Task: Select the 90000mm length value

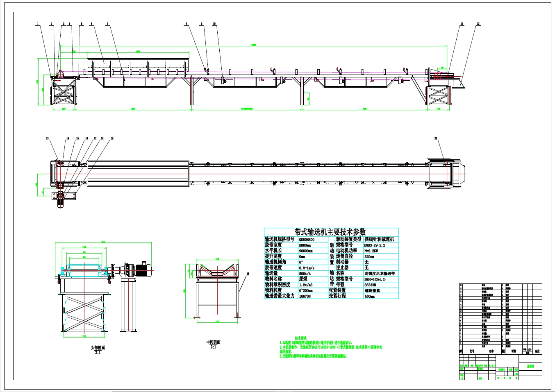Action: 306,251
